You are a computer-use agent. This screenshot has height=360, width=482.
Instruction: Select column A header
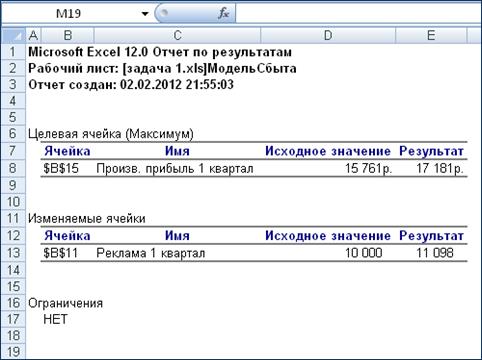tap(33, 35)
